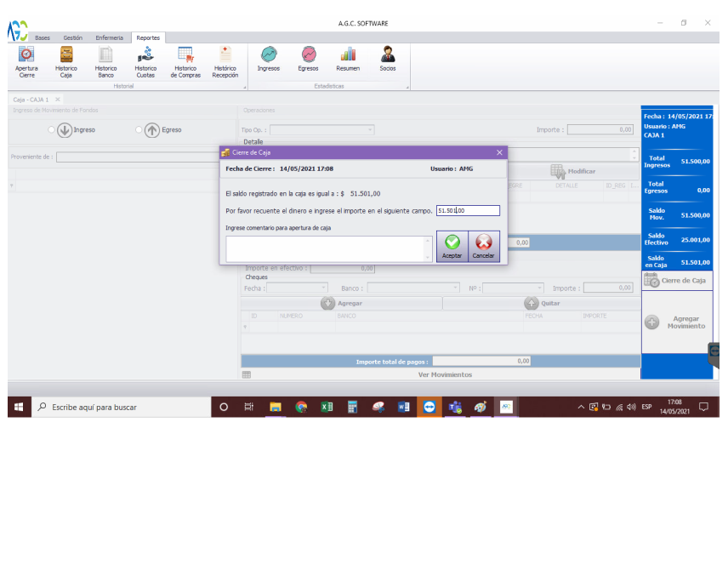Close the Caja - CAJA 1 tab

tap(58, 100)
